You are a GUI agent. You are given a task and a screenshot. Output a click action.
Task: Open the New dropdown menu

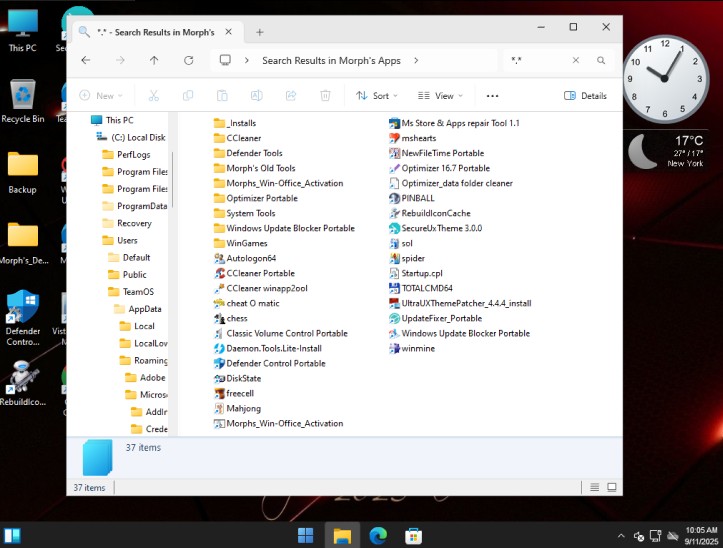101,95
